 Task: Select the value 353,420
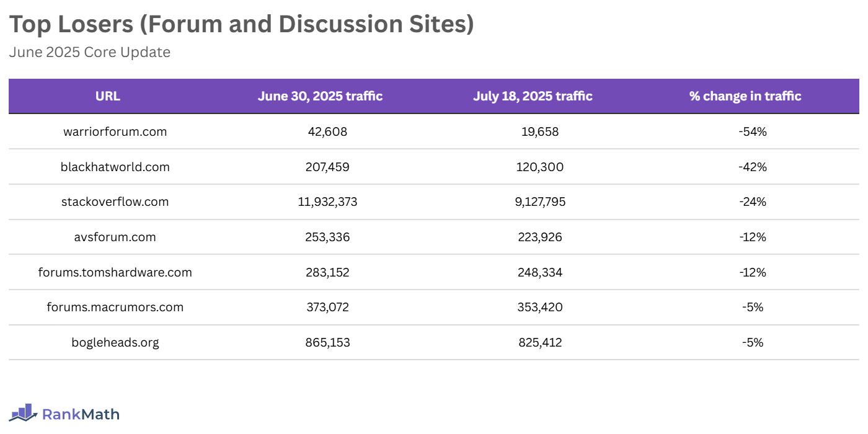[540, 307]
